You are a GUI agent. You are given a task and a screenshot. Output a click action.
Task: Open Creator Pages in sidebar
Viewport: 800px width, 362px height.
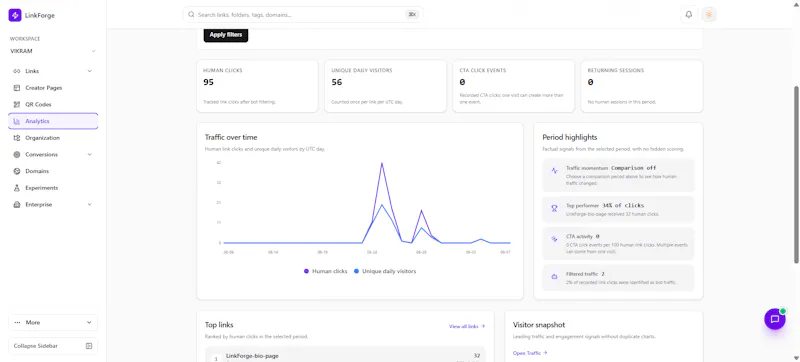53,88
